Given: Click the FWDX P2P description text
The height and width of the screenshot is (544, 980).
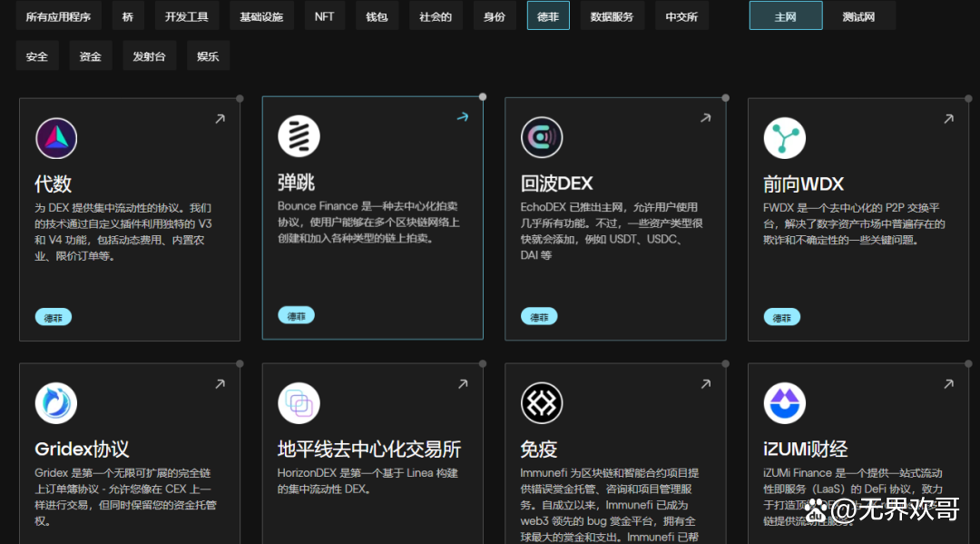Looking at the screenshot, I should click(855, 223).
